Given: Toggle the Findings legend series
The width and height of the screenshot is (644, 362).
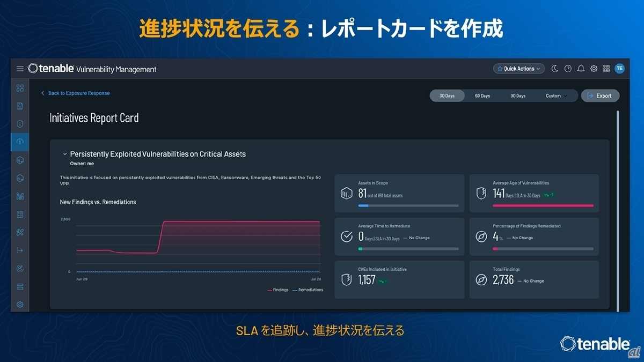Looking at the screenshot, I should 277,290.
